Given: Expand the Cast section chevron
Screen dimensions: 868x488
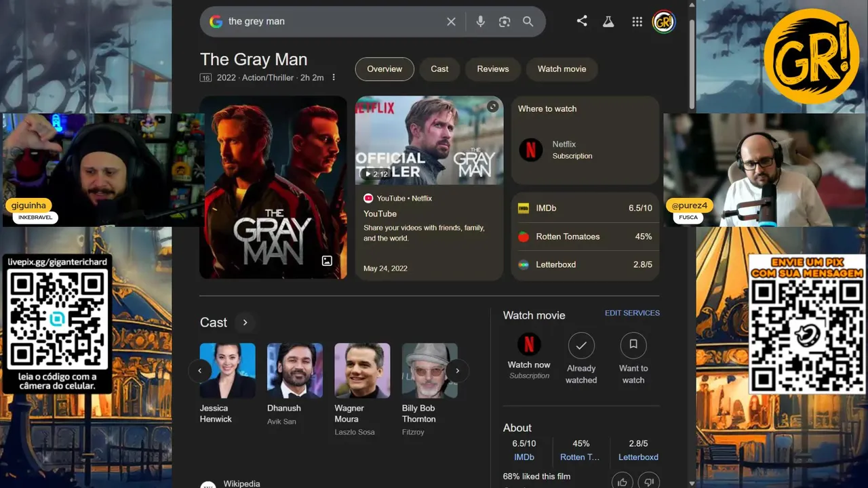Looking at the screenshot, I should [245, 323].
